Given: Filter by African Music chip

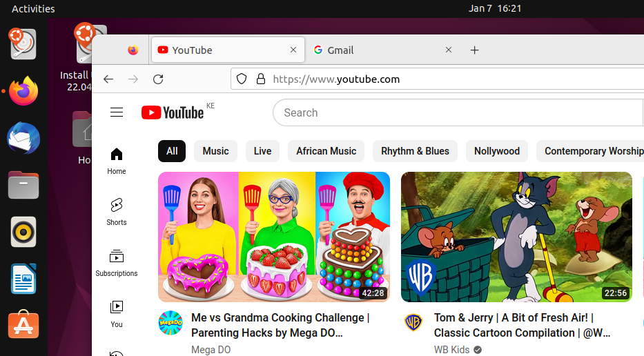Looking at the screenshot, I should click(x=326, y=151).
